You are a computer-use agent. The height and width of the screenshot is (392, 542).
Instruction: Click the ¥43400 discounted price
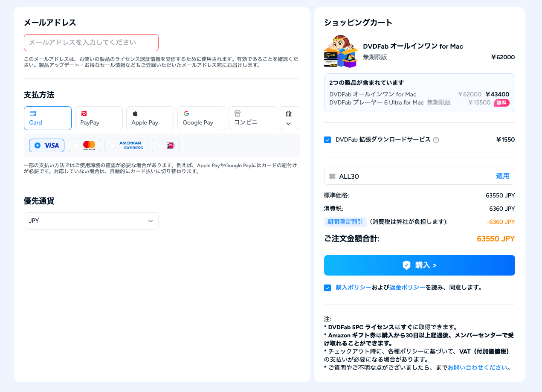point(497,94)
